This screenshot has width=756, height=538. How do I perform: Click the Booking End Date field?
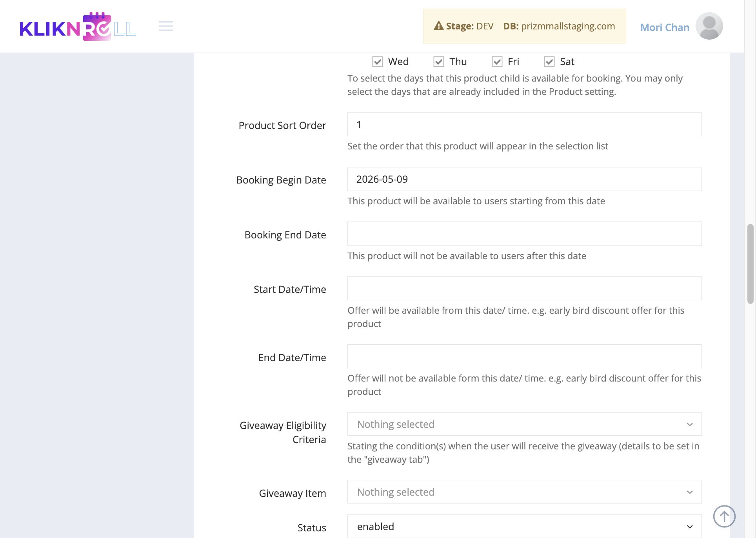coord(524,234)
